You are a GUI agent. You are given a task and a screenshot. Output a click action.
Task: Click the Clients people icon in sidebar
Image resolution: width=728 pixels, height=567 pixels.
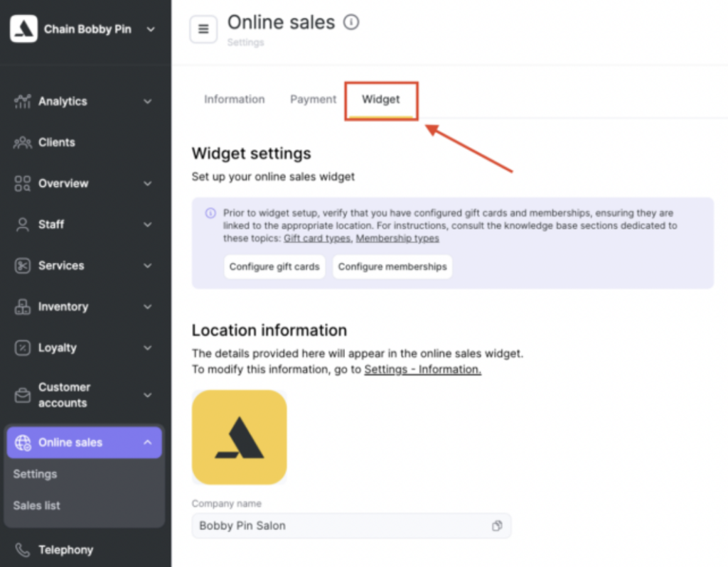point(23,143)
